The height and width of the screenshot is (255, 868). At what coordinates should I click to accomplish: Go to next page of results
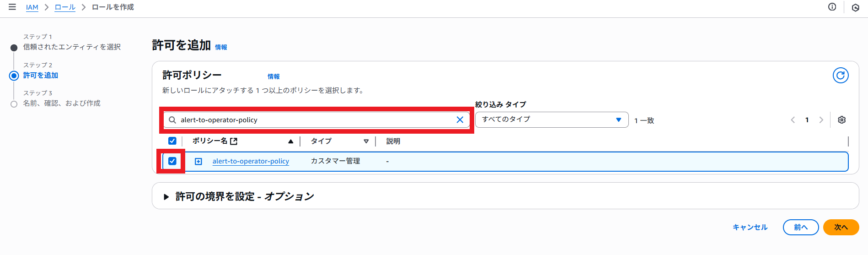tap(821, 120)
